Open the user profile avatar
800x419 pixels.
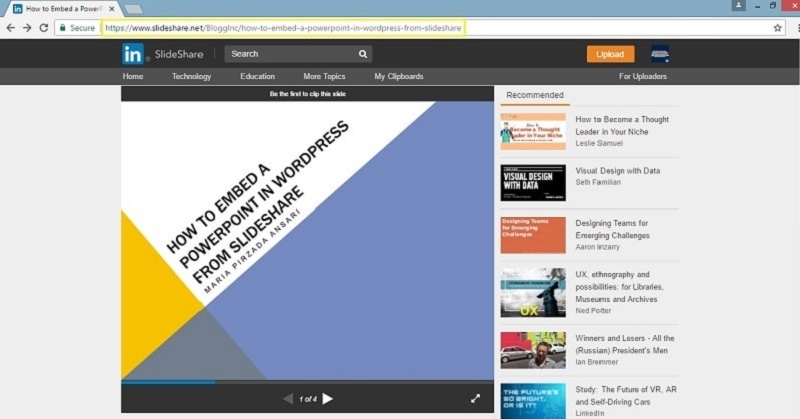pos(660,54)
